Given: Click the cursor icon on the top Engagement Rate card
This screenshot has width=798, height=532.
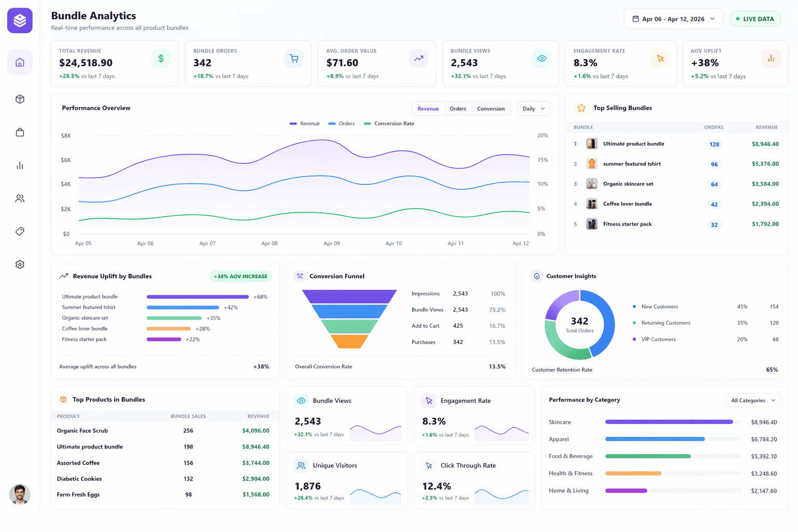Looking at the screenshot, I should 660,59.
